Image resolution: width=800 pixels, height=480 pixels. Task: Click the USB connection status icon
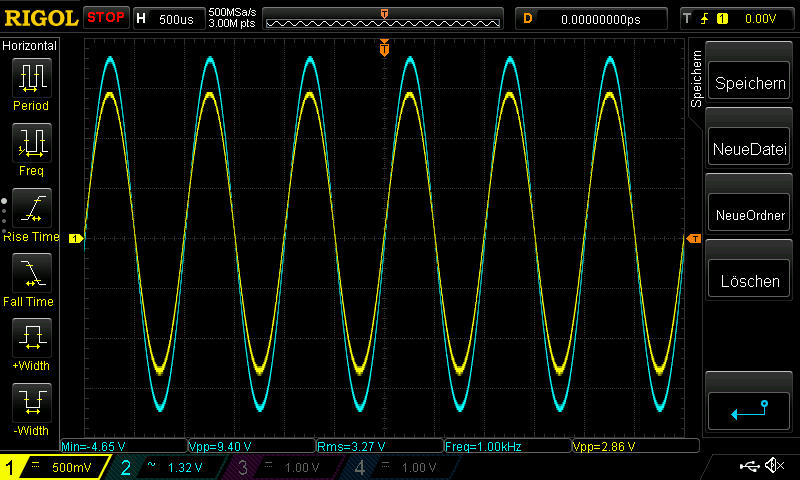749,465
